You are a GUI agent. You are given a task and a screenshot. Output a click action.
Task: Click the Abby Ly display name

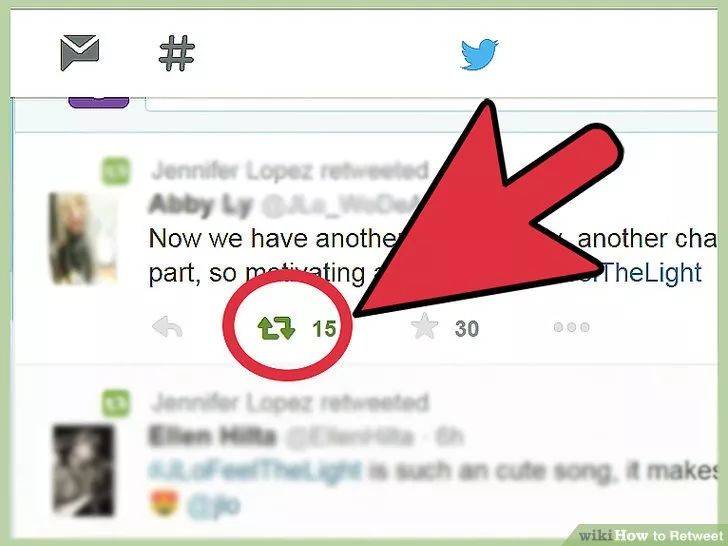click(x=201, y=204)
